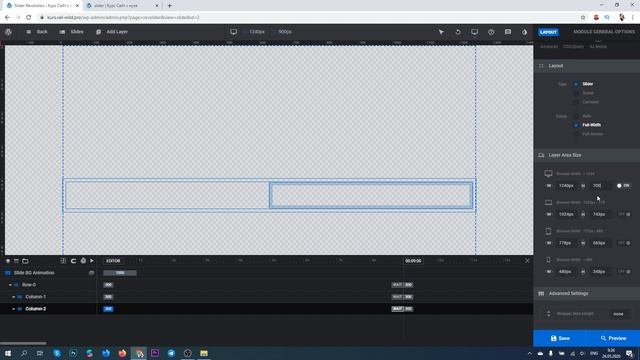640x360 pixels.
Task: Open Telegram from the Windows taskbar
Action: (171, 353)
